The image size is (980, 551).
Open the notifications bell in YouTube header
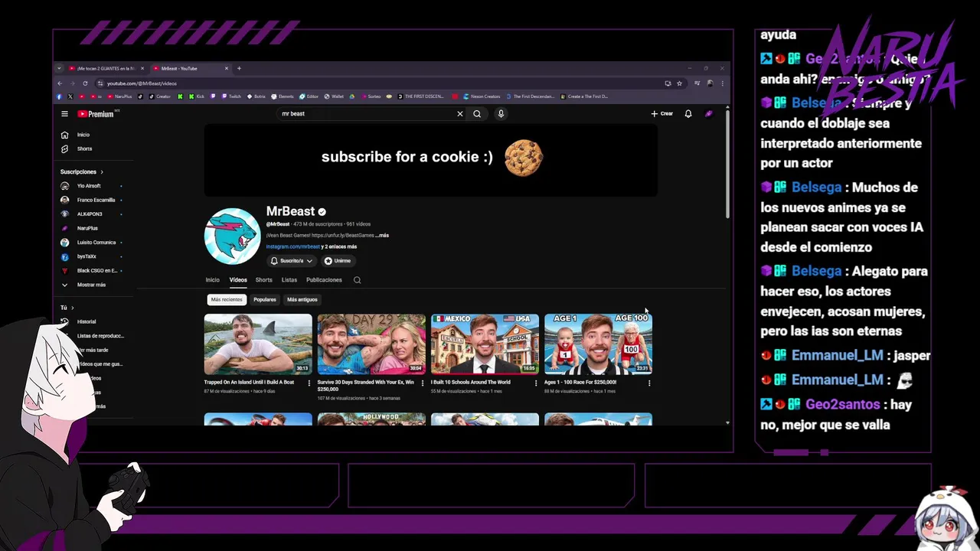click(688, 113)
